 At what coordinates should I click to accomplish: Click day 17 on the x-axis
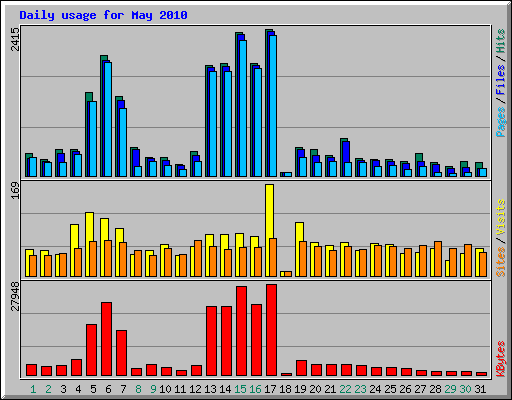(x=270, y=389)
